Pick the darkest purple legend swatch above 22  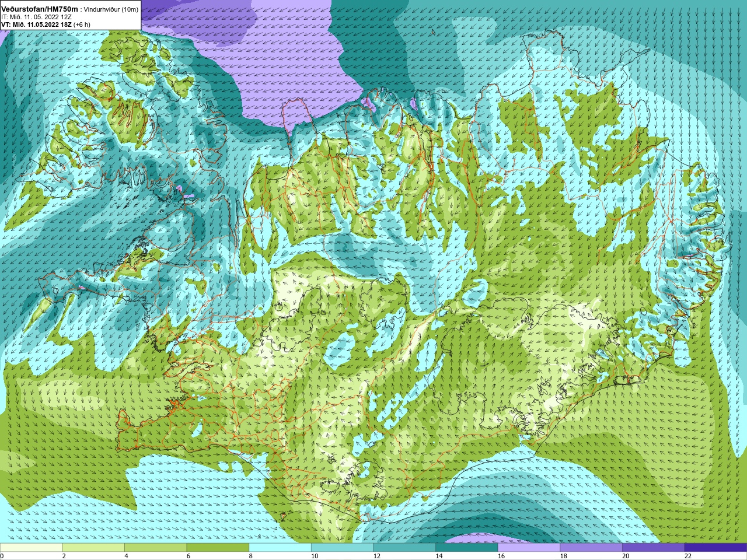point(715,548)
